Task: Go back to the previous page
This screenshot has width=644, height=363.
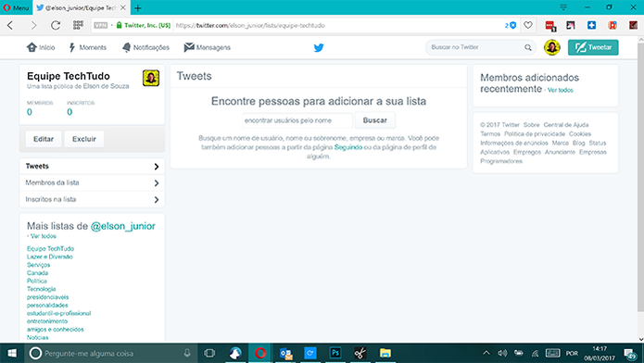Action: click(x=11, y=25)
